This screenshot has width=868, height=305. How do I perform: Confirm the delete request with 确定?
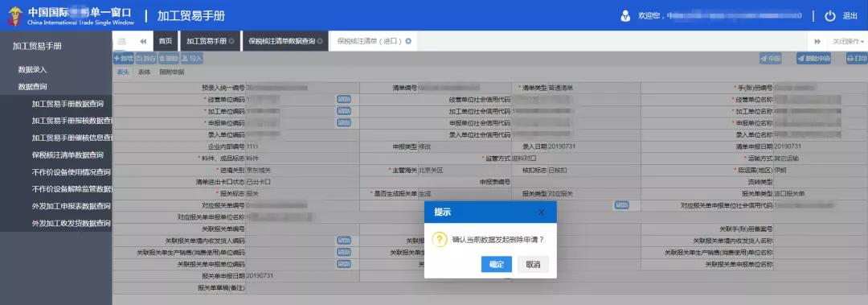click(x=497, y=265)
